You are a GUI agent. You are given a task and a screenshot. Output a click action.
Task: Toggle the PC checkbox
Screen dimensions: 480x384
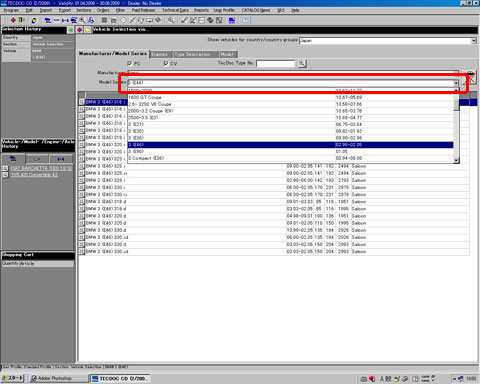click(130, 63)
